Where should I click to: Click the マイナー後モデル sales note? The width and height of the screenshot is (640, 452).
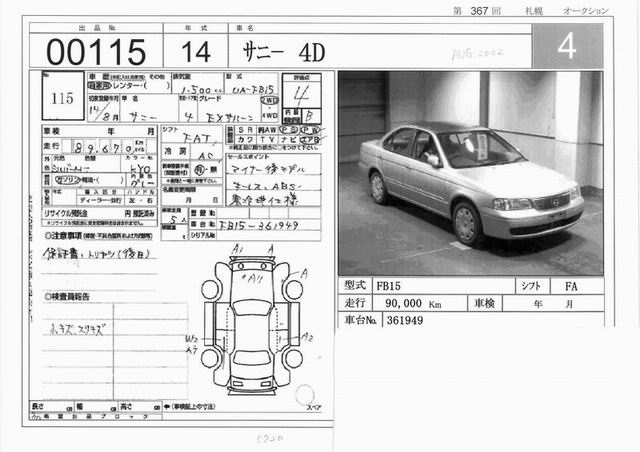pyautogui.click(x=267, y=169)
